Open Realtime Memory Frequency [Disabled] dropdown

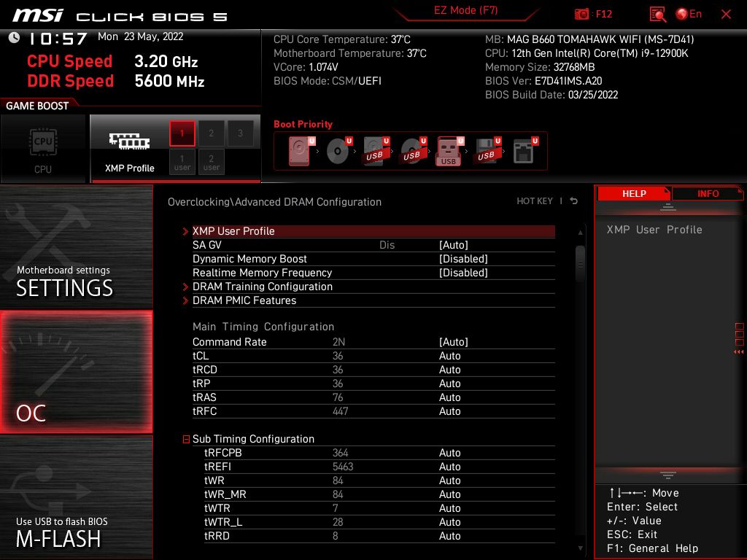463,273
